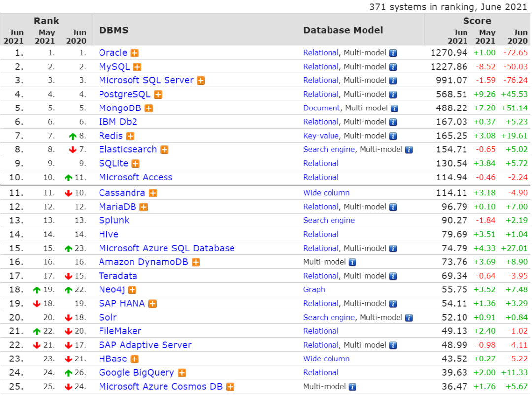532x395 pixels.
Task: Click Relational link in FileMaker row
Action: (x=321, y=331)
